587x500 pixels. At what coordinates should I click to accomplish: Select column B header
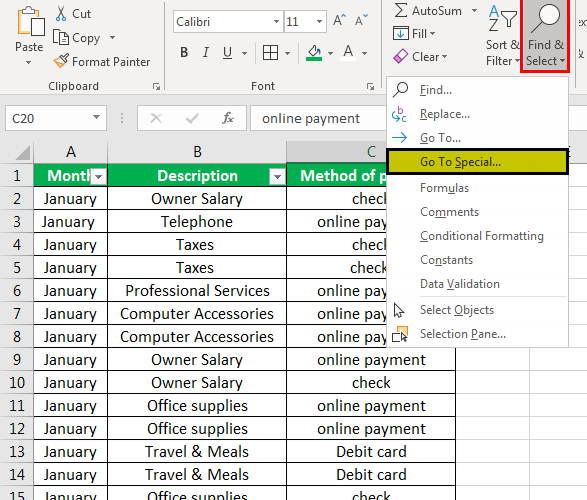[197, 152]
